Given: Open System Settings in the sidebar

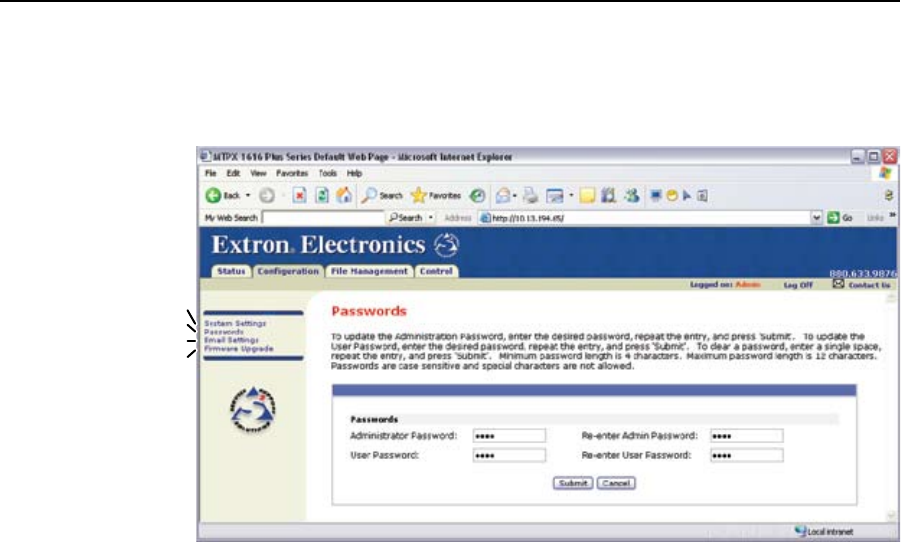Looking at the screenshot, I should (x=235, y=324).
